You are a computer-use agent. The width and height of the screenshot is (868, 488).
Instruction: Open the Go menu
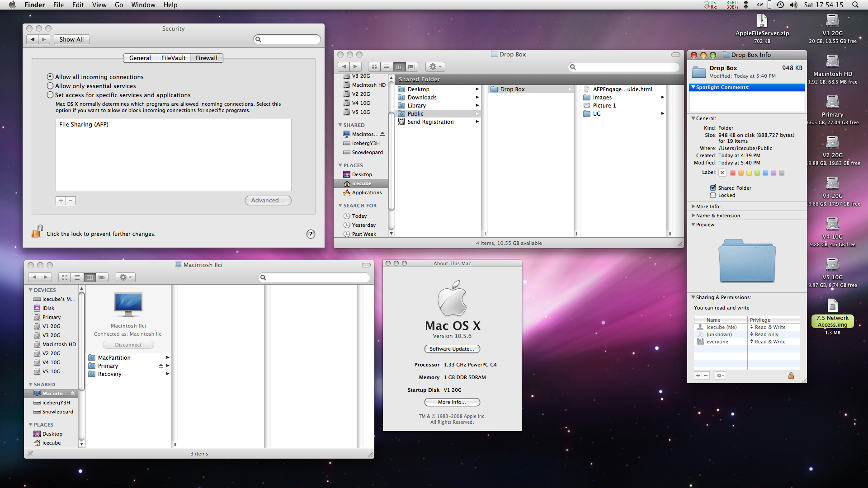(119, 5)
